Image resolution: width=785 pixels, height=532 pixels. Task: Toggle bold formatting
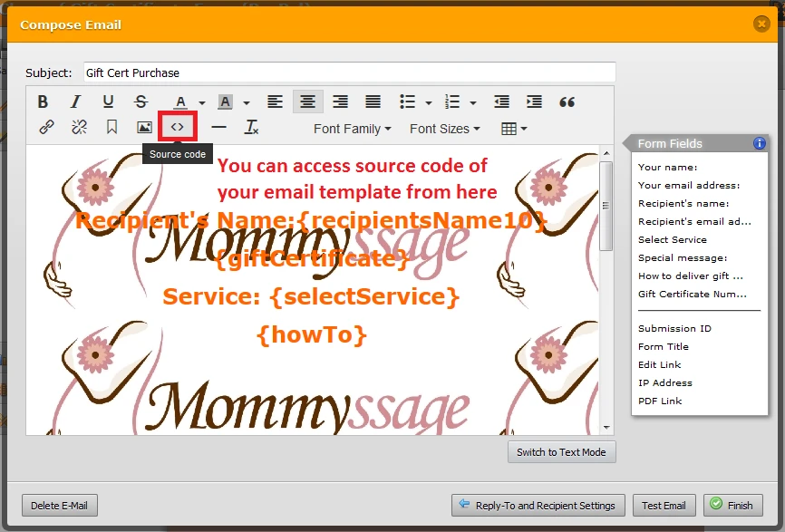click(x=43, y=102)
